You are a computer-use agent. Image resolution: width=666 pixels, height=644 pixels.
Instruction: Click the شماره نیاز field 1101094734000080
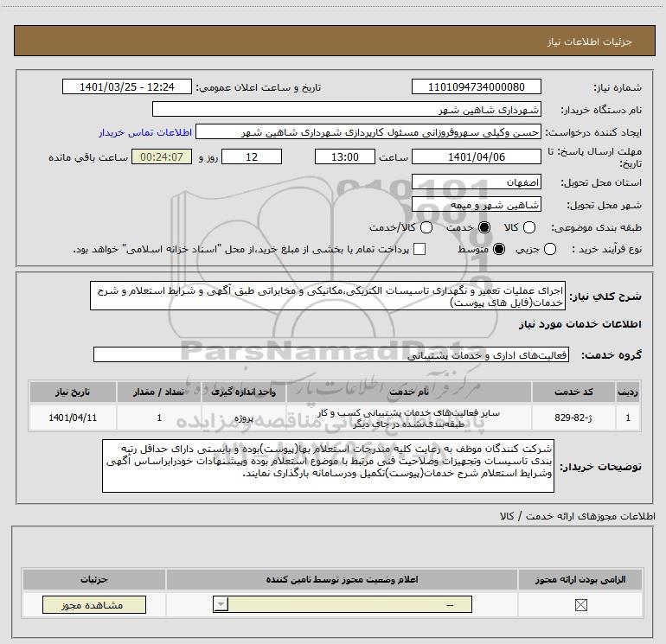point(476,87)
